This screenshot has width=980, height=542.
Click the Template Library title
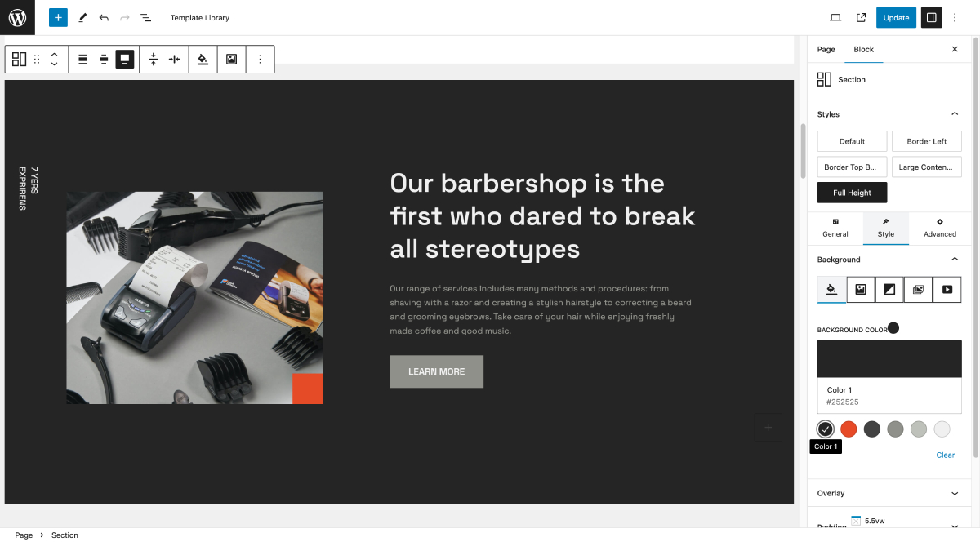coord(200,17)
